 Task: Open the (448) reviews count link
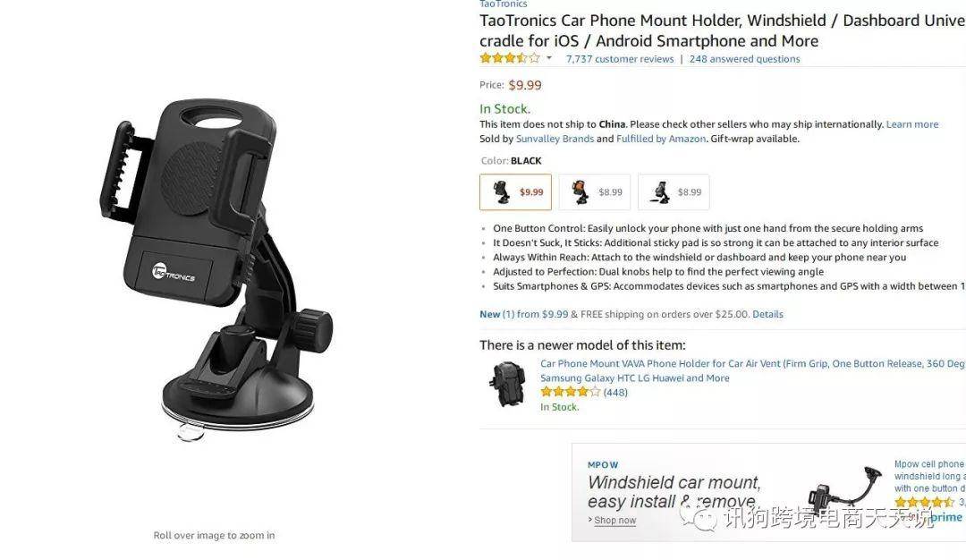click(615, 393)
